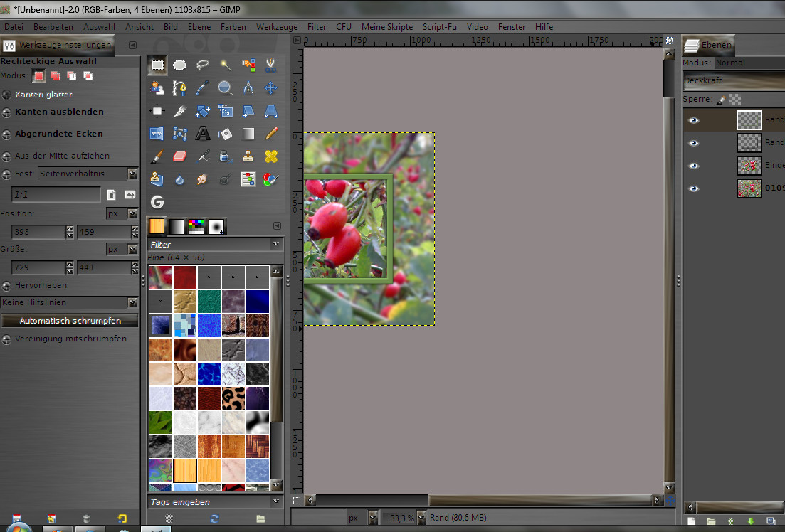
Task: Open the Filter menu
Action: pyautogui.click(x=317, y=27)
